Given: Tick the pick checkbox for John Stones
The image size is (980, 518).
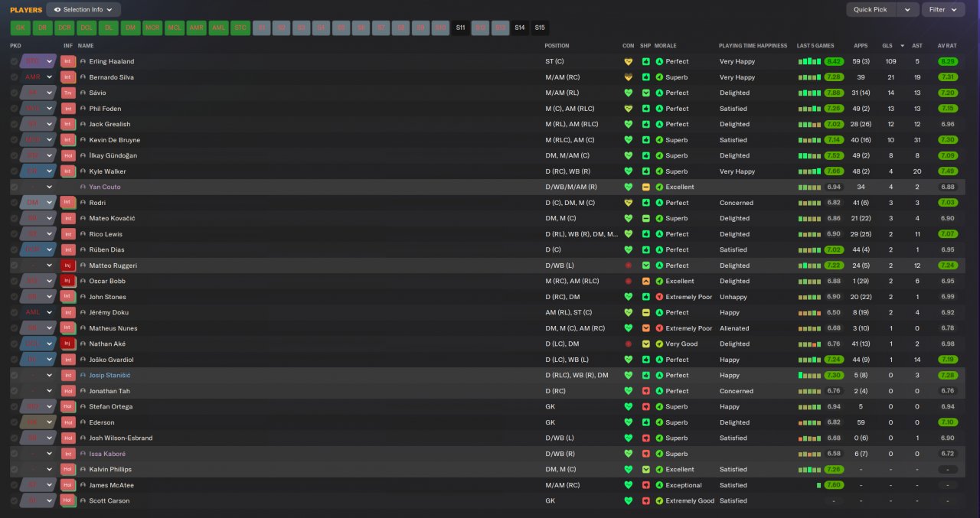Looking at the screenshot, I should tap(15, 297).
